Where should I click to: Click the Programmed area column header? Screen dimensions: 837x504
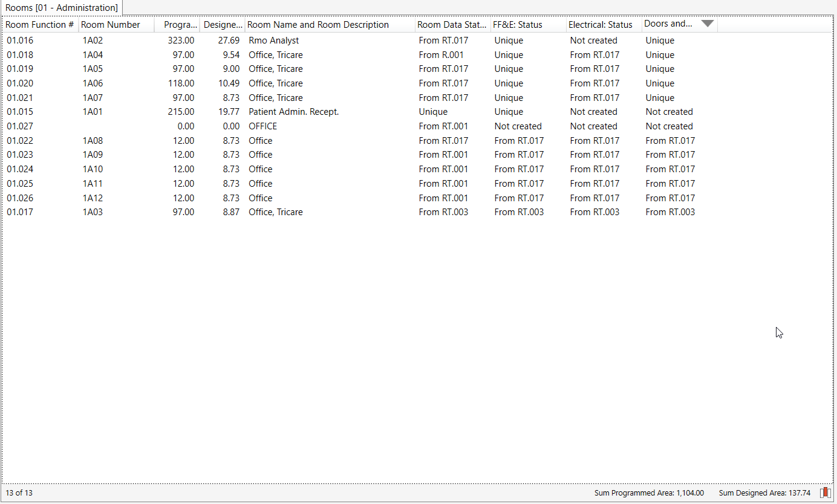pos(180,25)
